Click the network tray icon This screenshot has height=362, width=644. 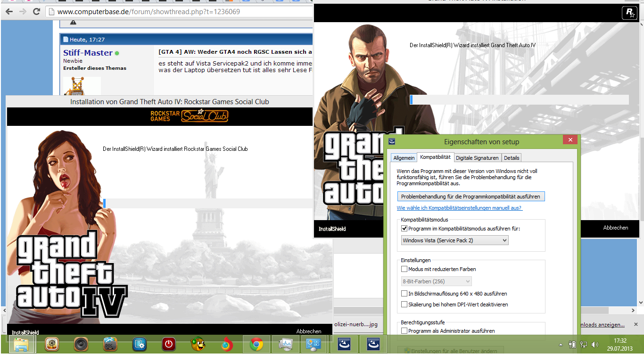(584, 345)
